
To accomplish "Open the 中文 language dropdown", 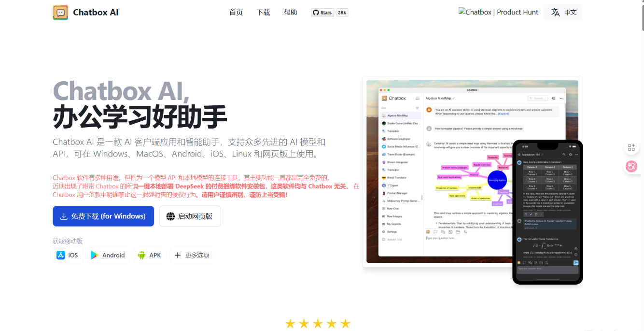I will coord(563,13).
